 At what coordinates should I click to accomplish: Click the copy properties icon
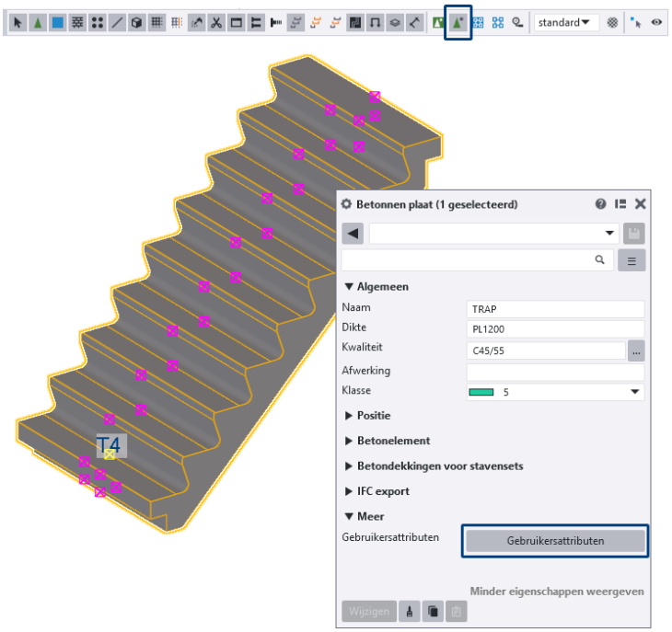coord(432,611)
